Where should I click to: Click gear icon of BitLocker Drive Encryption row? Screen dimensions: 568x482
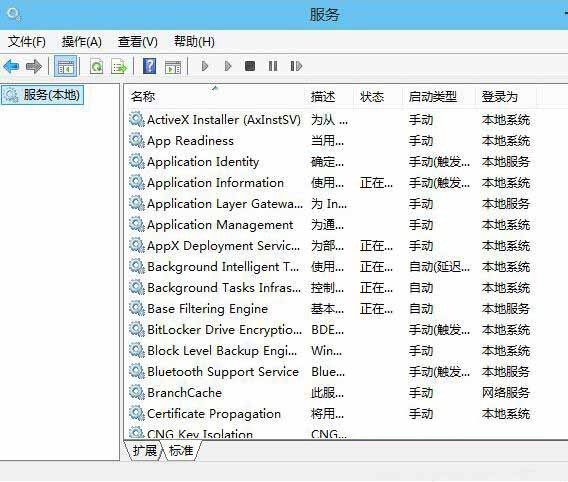pos(137,330)
